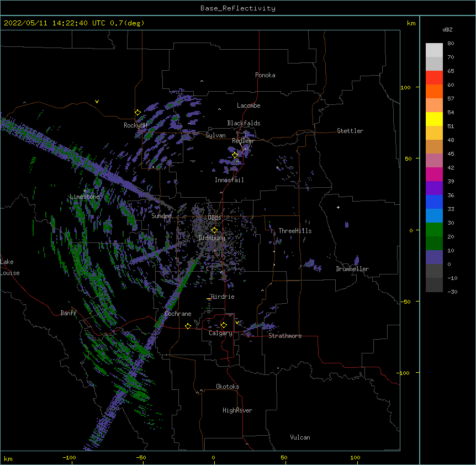Screen dimensions: 476x465
Task: Click the 50 tick on the horizontal axis
Action: tap(284, 457)
